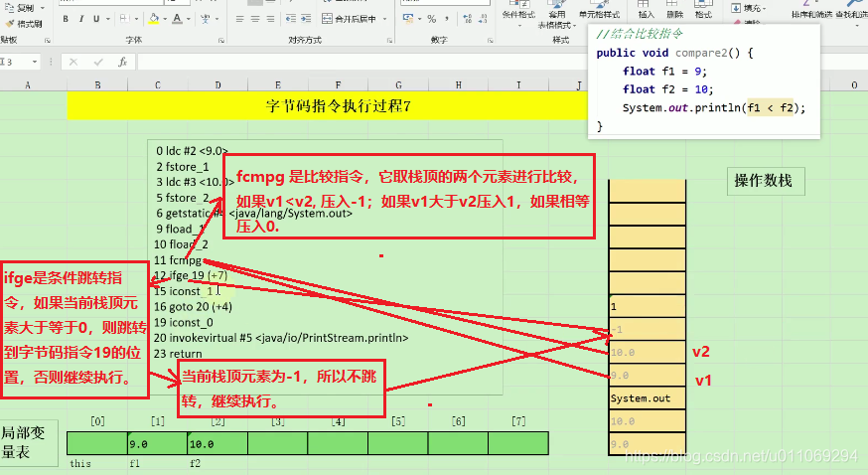868x475 pixels.
Task: Select local variable slot with 10.0
Action: [x=217, y=444]
